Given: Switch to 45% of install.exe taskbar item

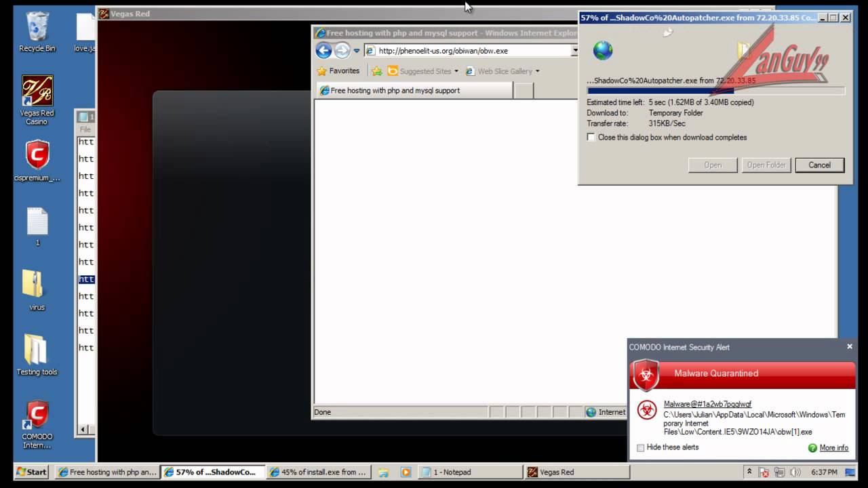Looking at the screenshot, I should point(319,472).
